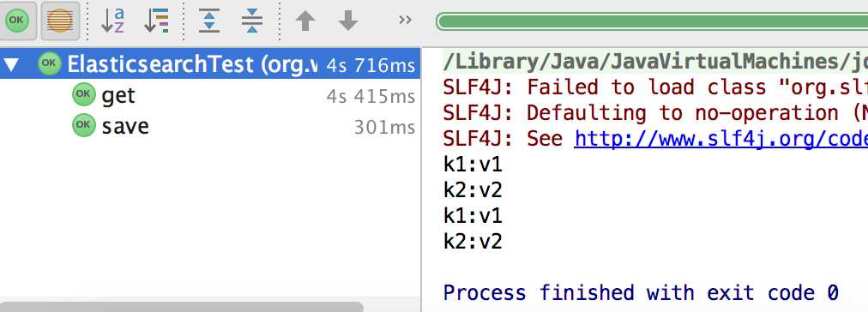868x312 pixels.
Task: Sort tests alphabetically
Action: point(112,21)
